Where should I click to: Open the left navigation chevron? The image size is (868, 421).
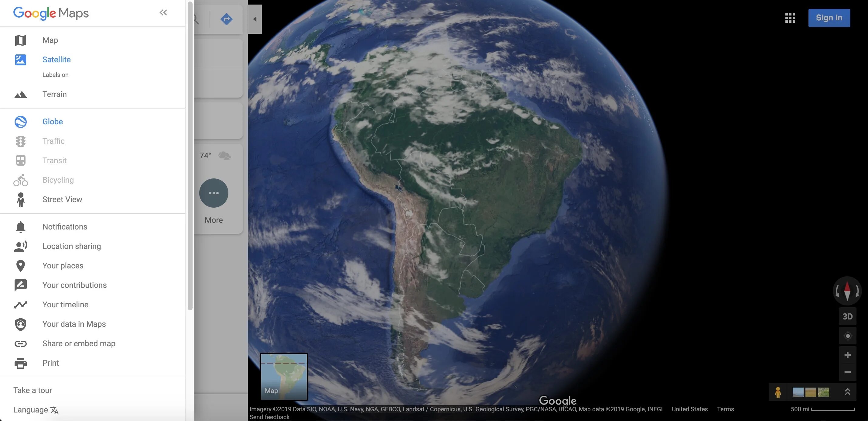(x=163, y=13)
